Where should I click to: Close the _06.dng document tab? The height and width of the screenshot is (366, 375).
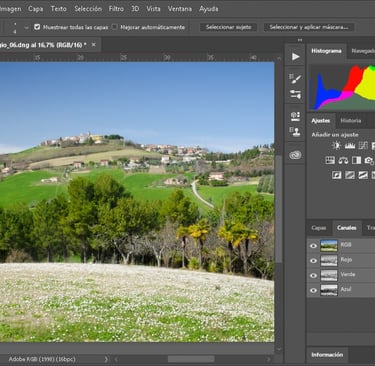coord(94,44)
